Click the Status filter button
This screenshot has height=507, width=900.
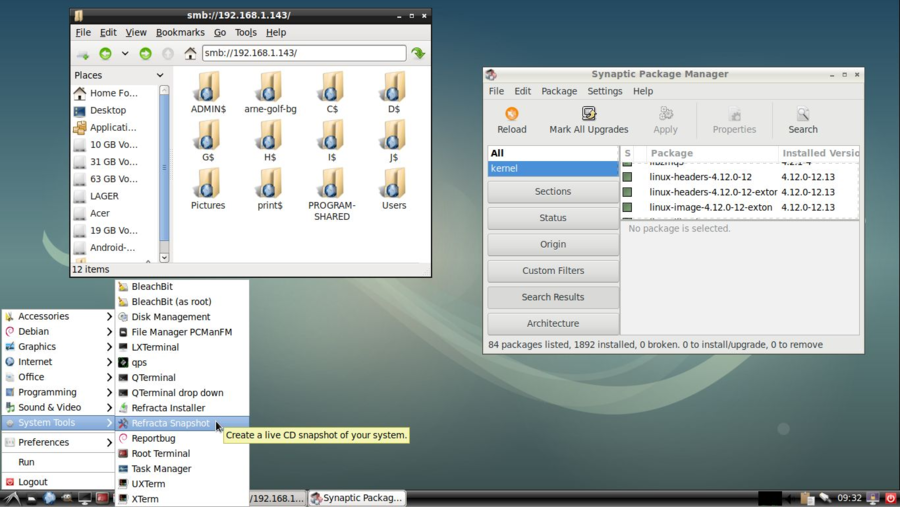[553, 218]
